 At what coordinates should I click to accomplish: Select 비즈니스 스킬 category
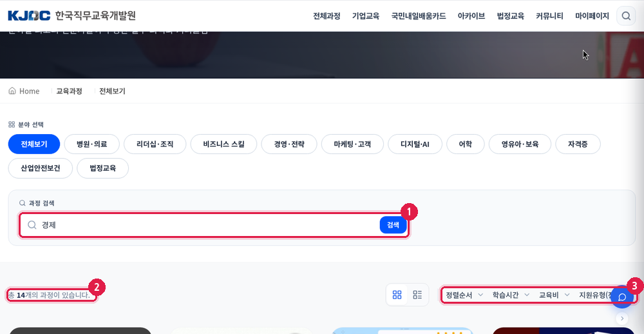pos(224,144)
